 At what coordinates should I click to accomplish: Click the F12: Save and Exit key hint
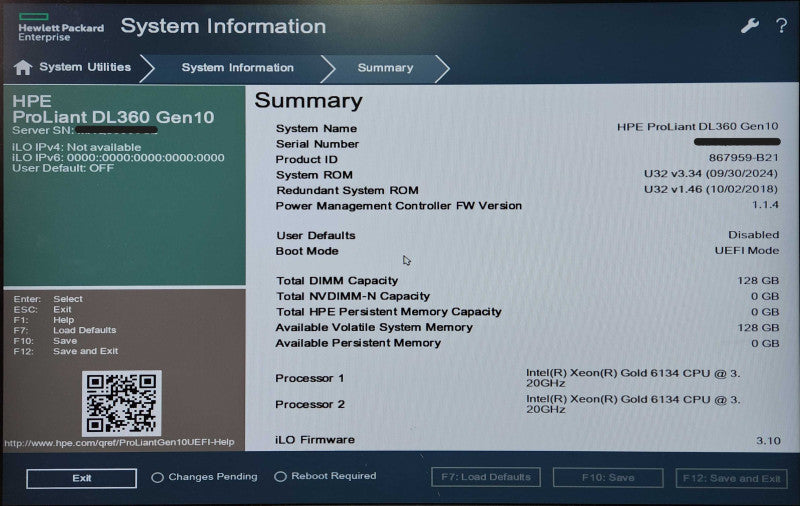pos(66,351)
